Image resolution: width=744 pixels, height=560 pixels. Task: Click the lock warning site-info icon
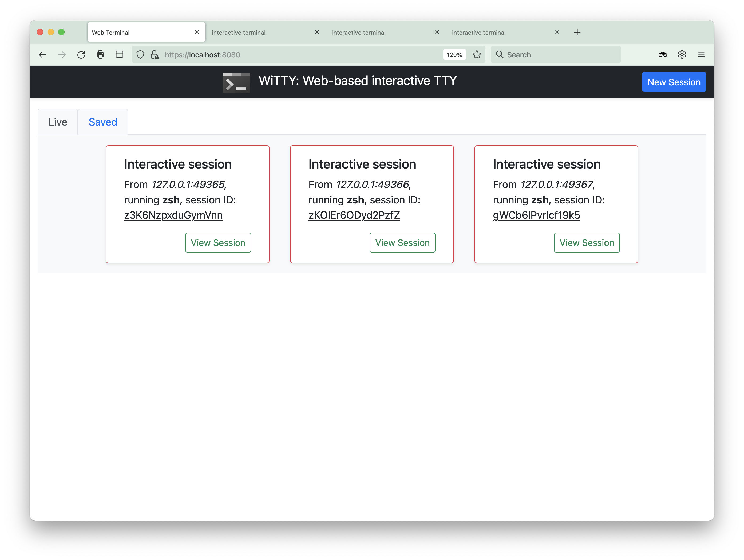coord(155,55)
